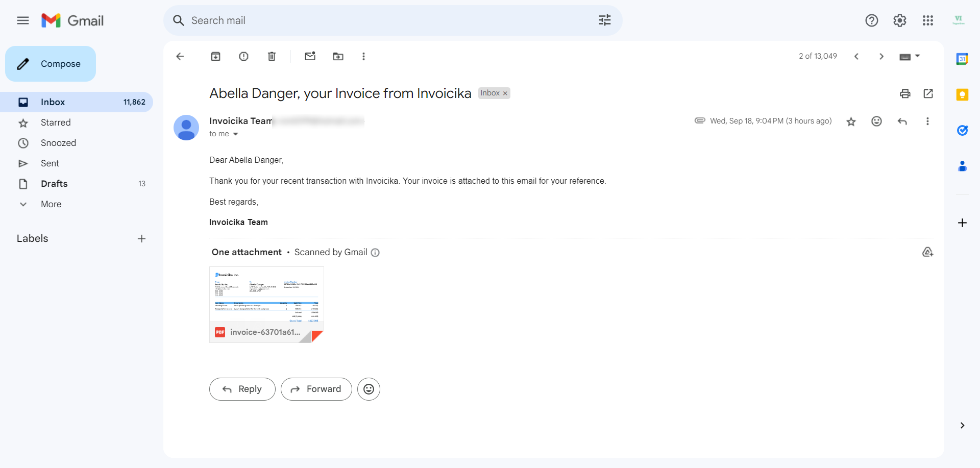The height and width of the screenshot is (468, 980).
Task: Open the email in a new window
Action: tap(928, 93)
